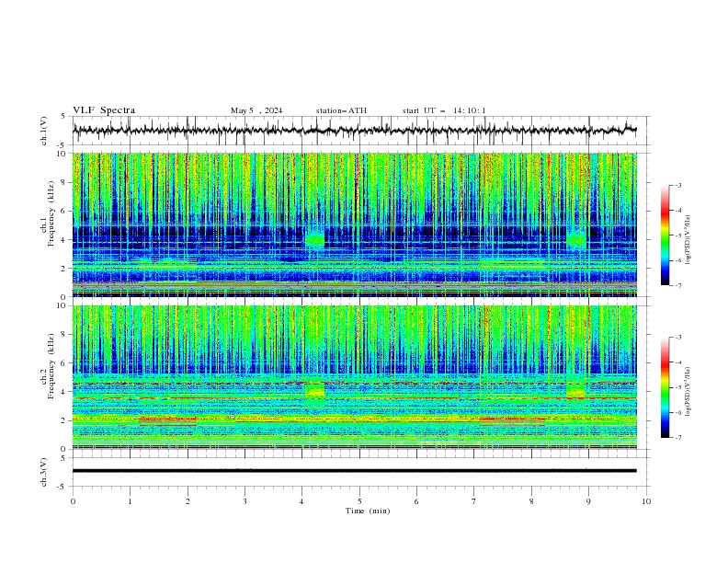Click the time axis tick label '5'

359,501
